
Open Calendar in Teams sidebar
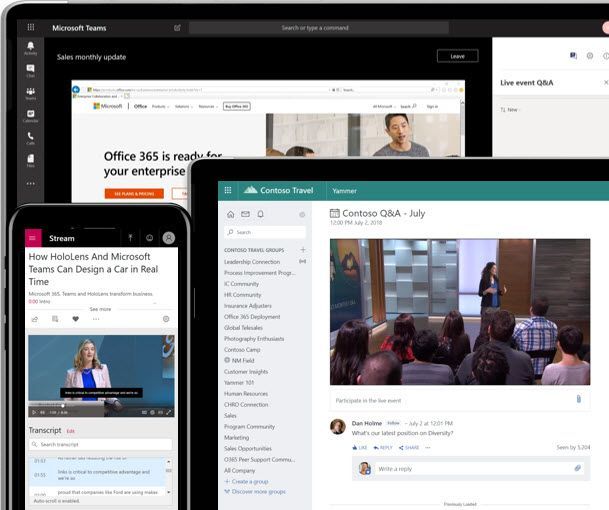(x=31, y=116)
